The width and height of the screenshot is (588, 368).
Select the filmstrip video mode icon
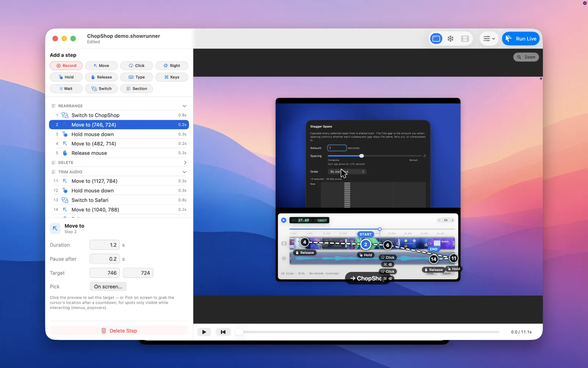coord(465,39)
